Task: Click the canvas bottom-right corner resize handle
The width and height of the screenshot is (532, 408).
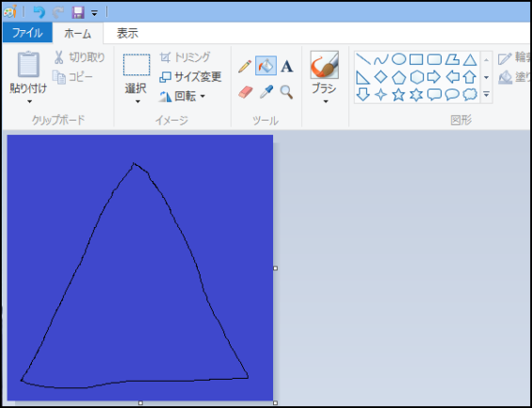Action: tap(275, 403)
